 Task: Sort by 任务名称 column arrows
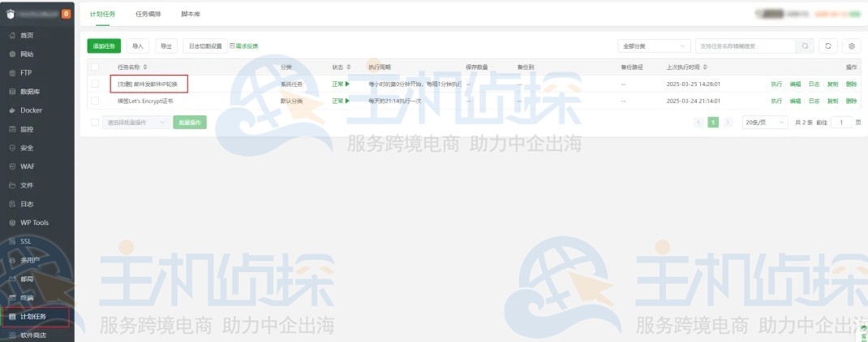pos(145,67)
